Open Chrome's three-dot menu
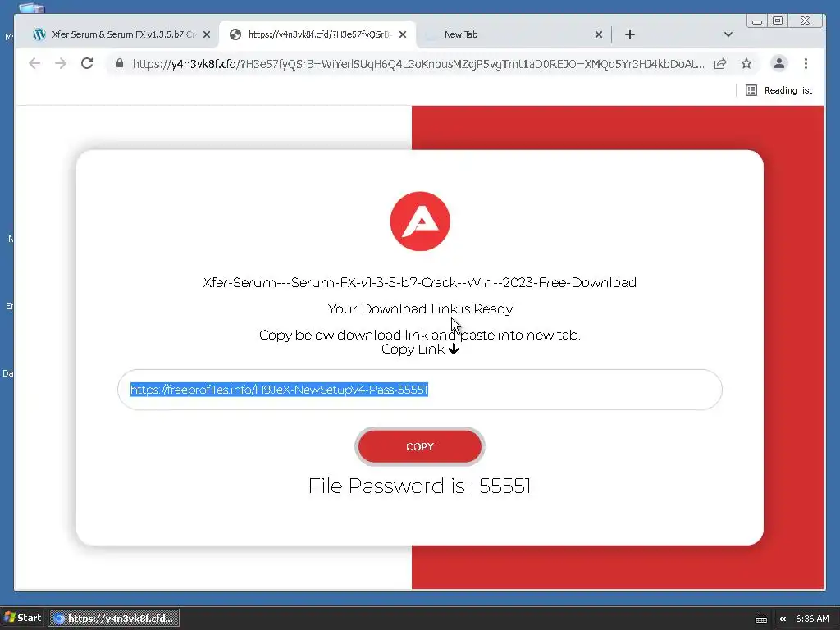840x630 pixels. pyautogui.click(x=806, y=64)
